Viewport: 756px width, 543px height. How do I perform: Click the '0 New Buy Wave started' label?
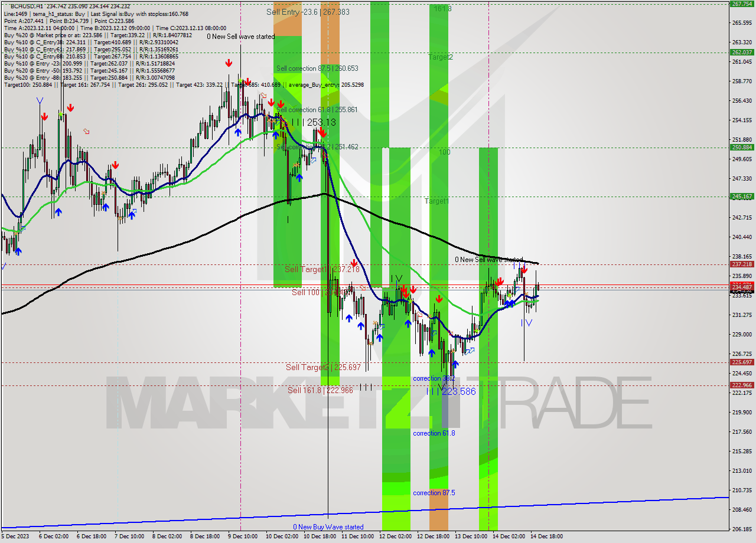pyautogui.click(x=328, y=527)
